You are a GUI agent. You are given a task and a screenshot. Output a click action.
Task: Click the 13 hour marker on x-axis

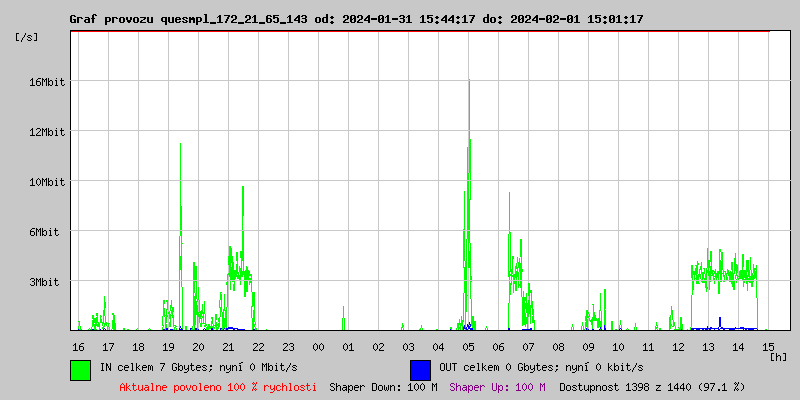(708, 346)
